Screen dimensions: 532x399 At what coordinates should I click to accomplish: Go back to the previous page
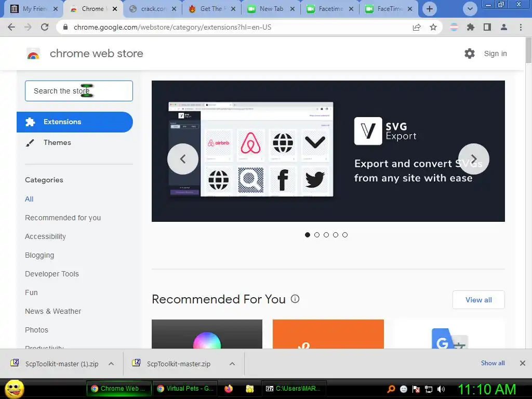click(11, 27)
